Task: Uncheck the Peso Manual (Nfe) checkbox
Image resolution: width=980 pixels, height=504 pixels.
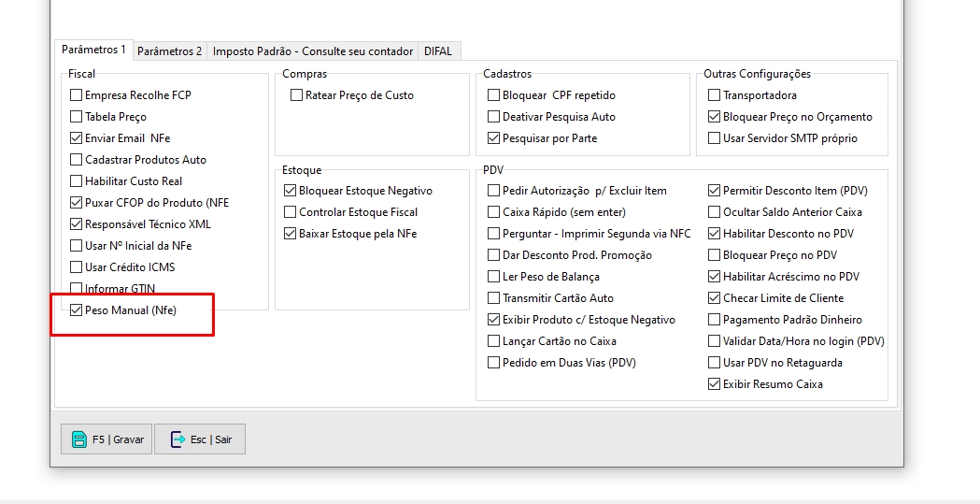Action: point(77,310)
